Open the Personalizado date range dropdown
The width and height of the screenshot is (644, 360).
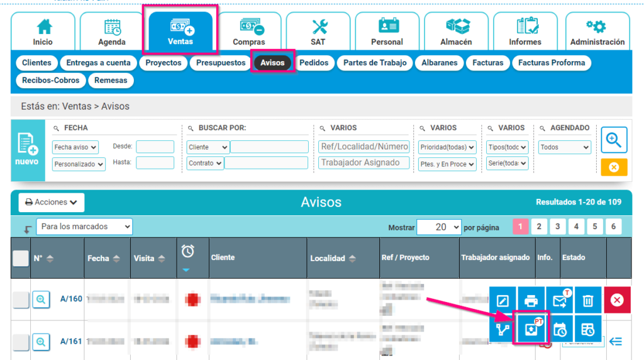coord(79,164)
